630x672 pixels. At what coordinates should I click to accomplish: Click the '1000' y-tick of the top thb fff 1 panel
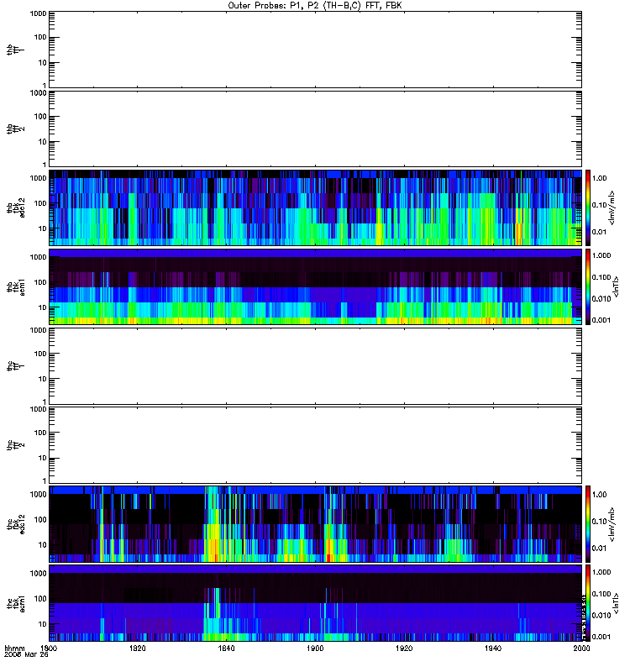(x=38, y=13)
